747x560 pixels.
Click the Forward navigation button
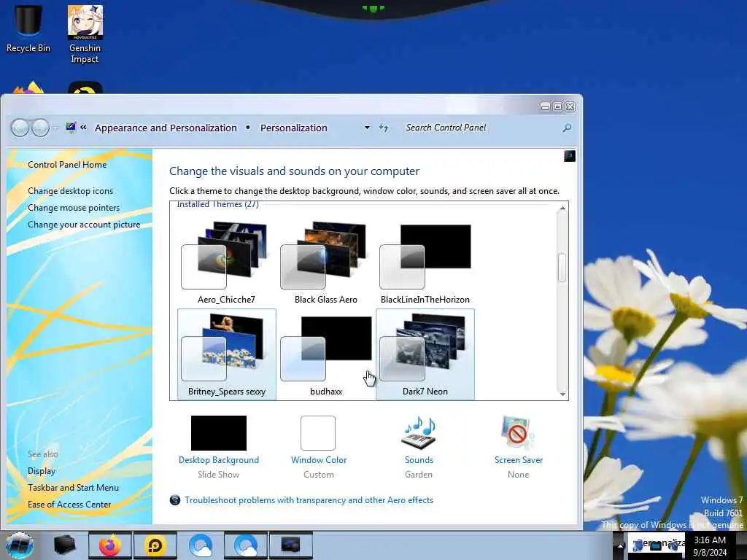coord(41,128)
